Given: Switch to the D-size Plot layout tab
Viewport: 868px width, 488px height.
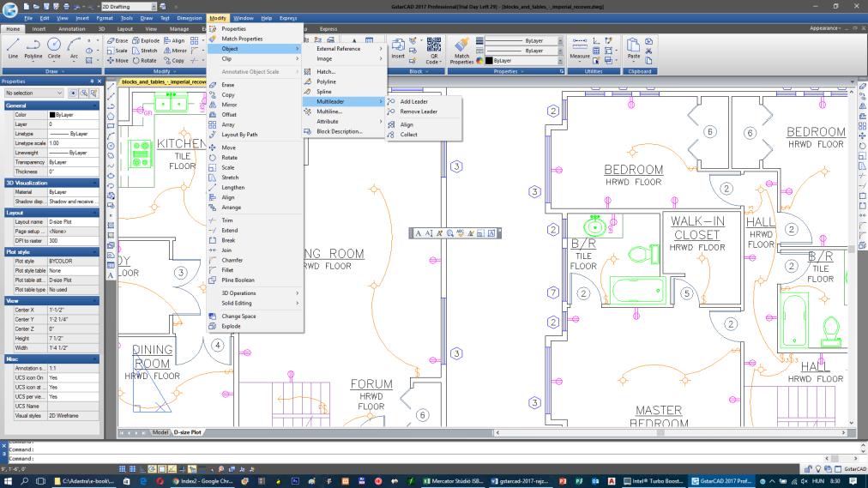Looking at the screenshot, I should [x=188, y=432].
